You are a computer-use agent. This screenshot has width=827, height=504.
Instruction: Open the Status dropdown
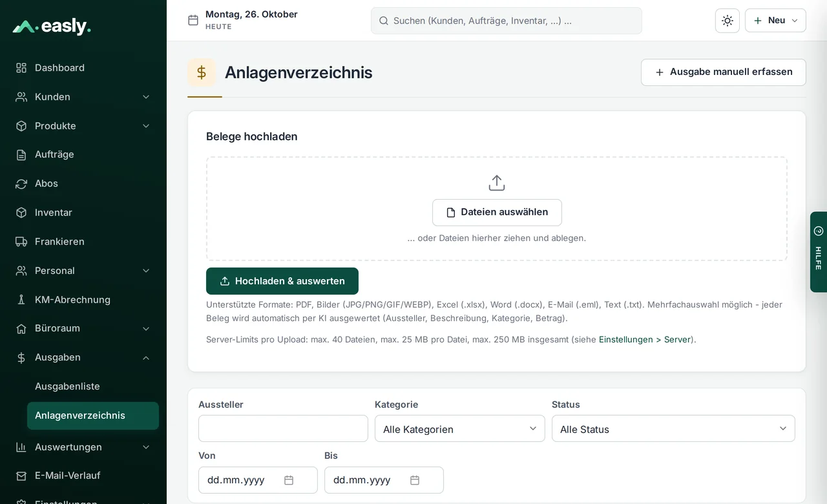[673, 428]
